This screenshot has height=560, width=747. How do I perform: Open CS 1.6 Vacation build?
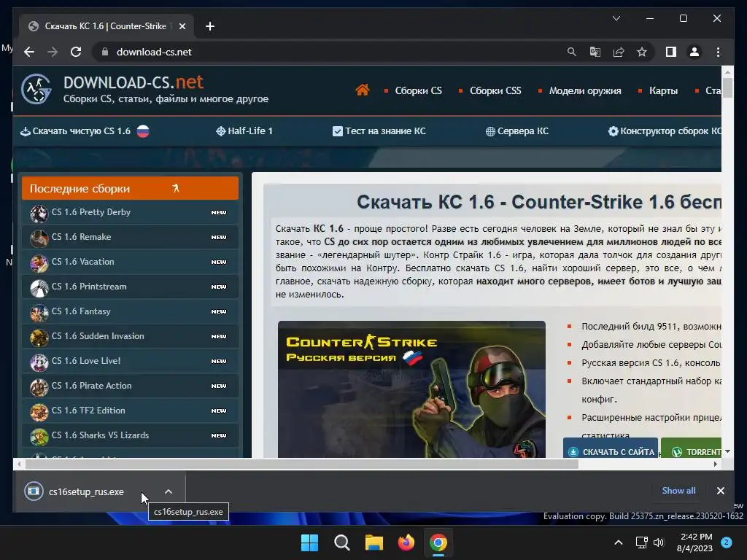130,262
